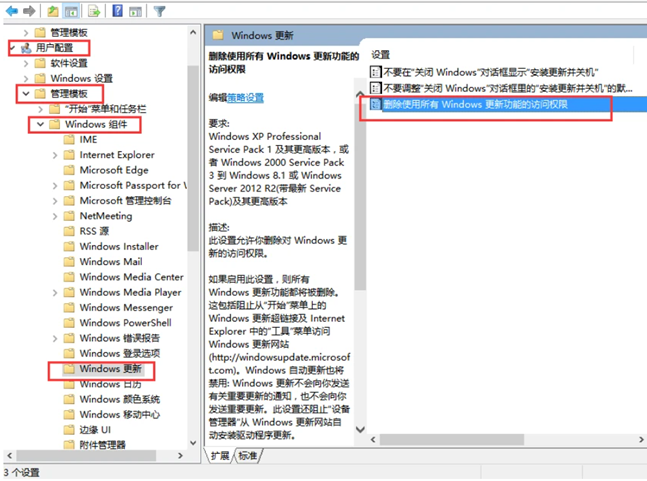The height and width of the screenshot is (481, 647).
Task: Select Windows Media Center in the tree
Action: click(132, 277)
